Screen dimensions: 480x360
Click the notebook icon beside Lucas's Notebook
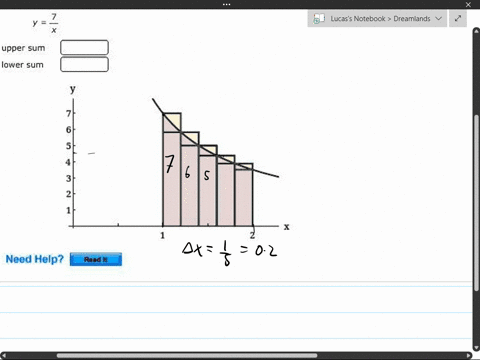(319, 19)
